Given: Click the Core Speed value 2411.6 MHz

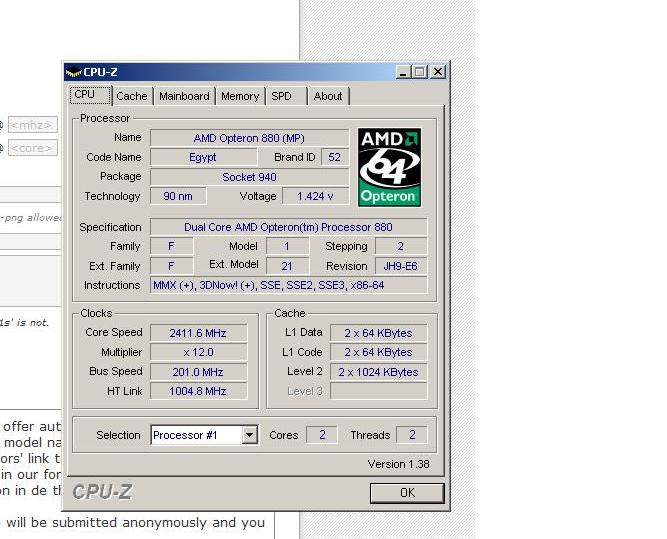Looking at the screenshot, I should click(x=198, y=333).
